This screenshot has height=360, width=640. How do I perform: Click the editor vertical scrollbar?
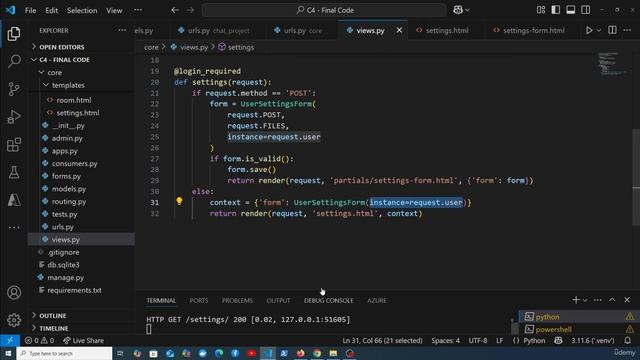[636, 177]
